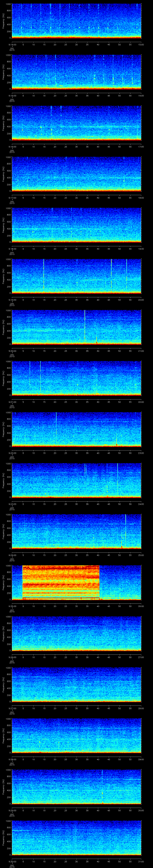Click the spectrogram panel starting at 9:16:00
153x868 pixels.
(x=76, y=123)
